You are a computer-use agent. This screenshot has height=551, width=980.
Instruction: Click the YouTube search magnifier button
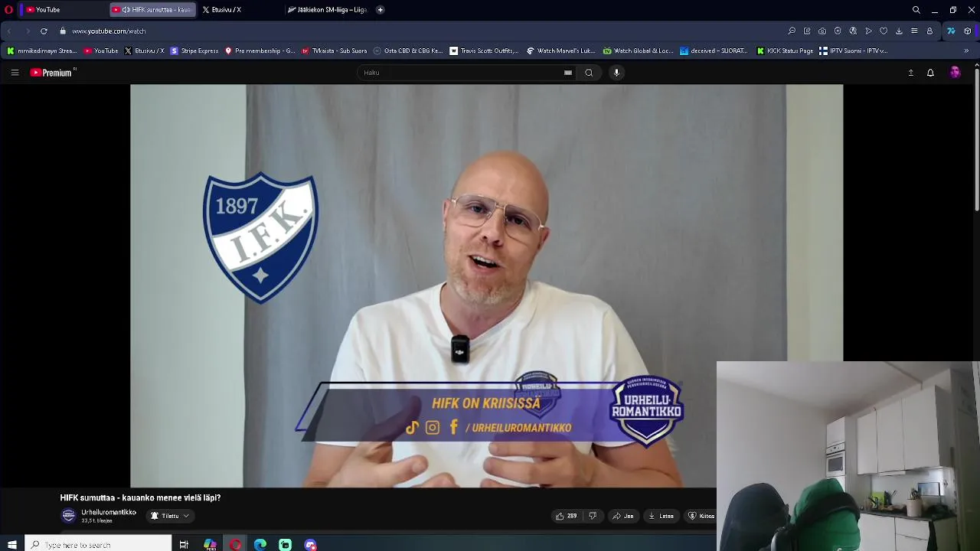(589, 73)
